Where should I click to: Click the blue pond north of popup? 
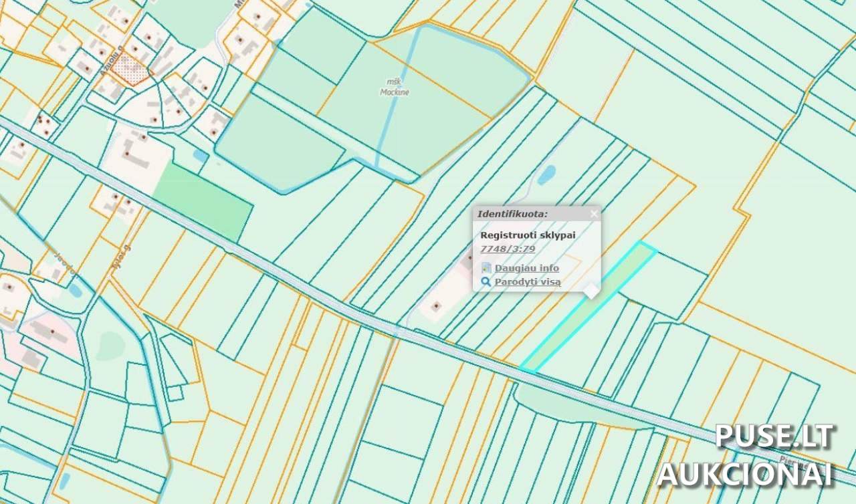click(x=546, y=174)
